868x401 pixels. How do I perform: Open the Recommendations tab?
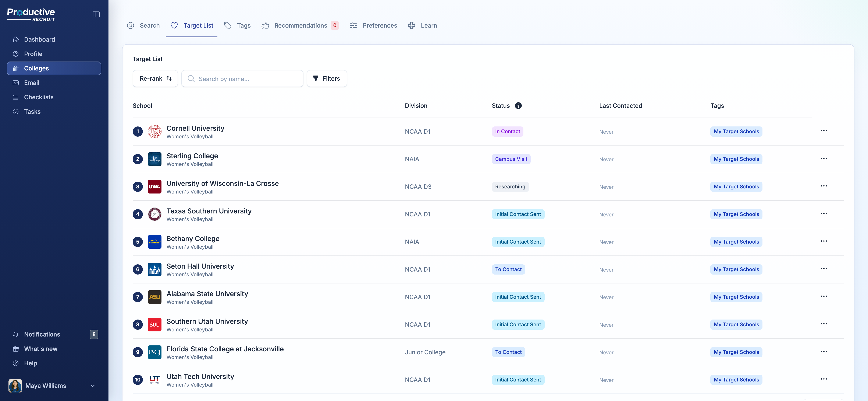click(300, 26)
